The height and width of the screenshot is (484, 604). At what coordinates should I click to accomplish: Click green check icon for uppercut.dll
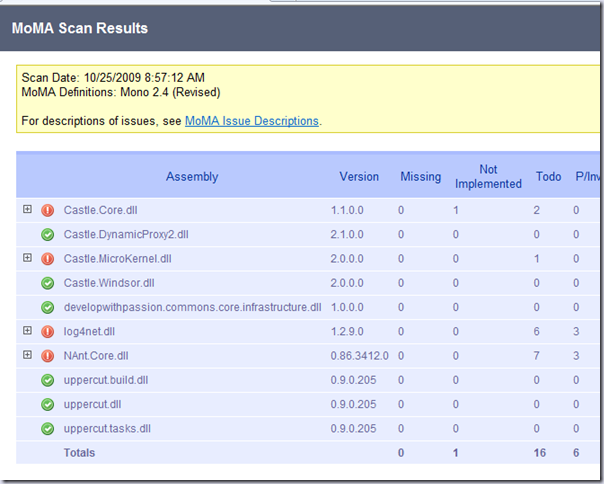(48, 405)
